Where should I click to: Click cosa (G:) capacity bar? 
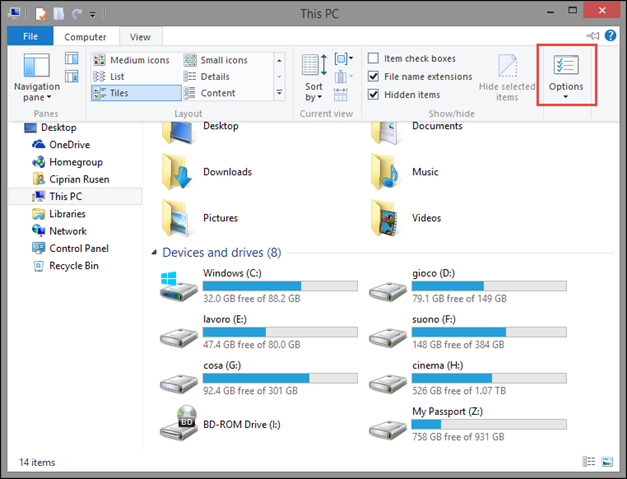(280, 378)
